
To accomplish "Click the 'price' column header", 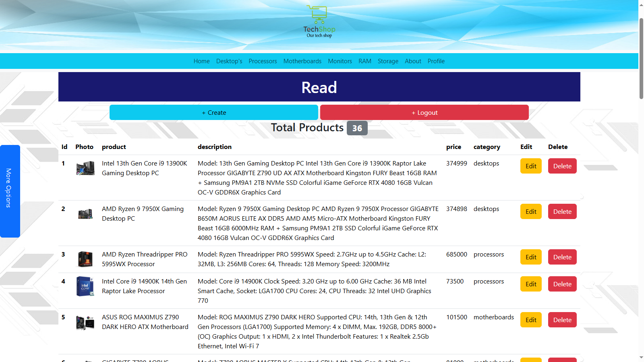I will (453, 147).
